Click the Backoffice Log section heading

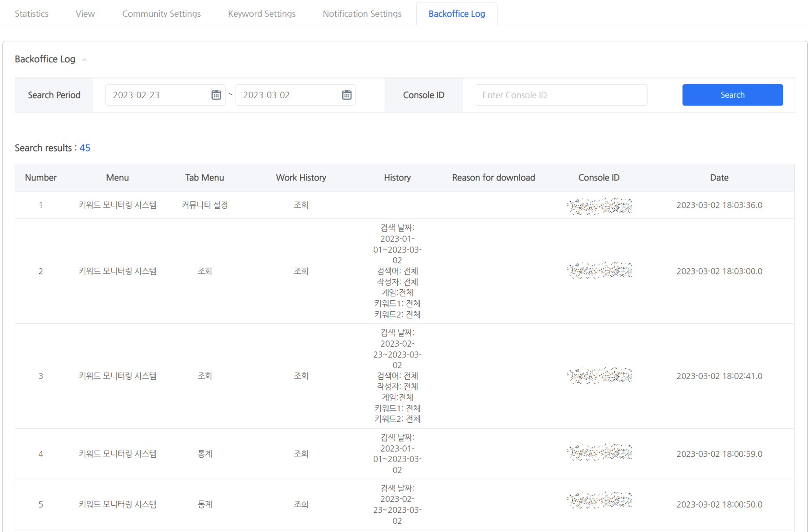tap(45, 59)
